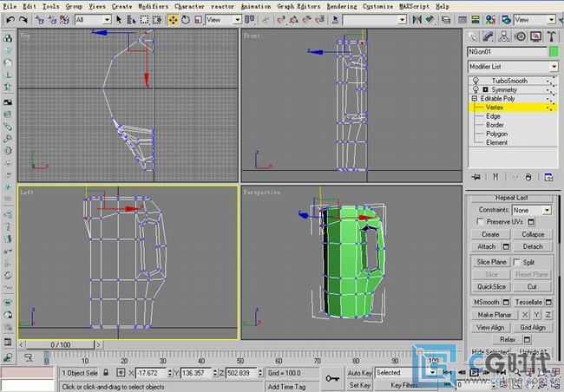Open the Rendering menu

342,6
